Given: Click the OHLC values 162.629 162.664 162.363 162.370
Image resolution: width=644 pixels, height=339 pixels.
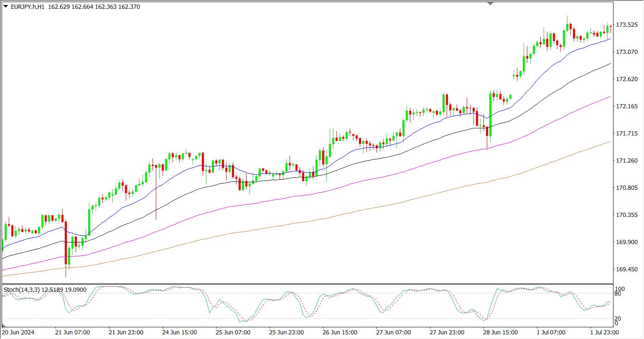Looking at the screenshot, I should pos(94,7).
